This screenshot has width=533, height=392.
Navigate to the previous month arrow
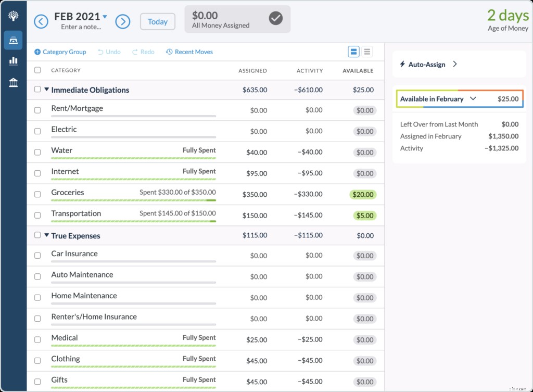pyautogui.click(x=41, y=21)
